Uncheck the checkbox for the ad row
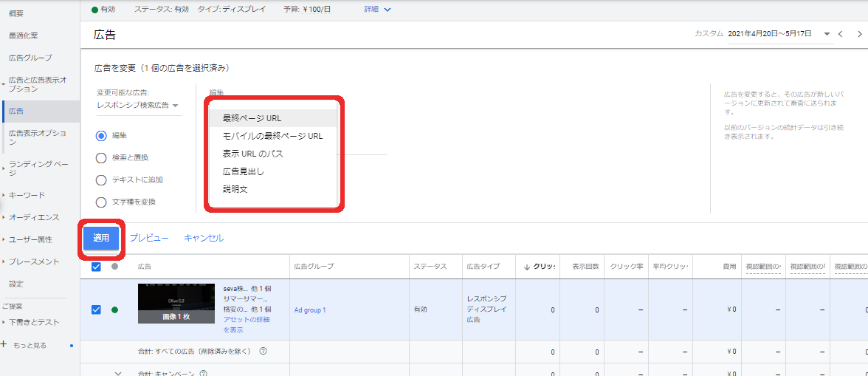This screenshot has width=868, height=376. [x=96, y=310]
